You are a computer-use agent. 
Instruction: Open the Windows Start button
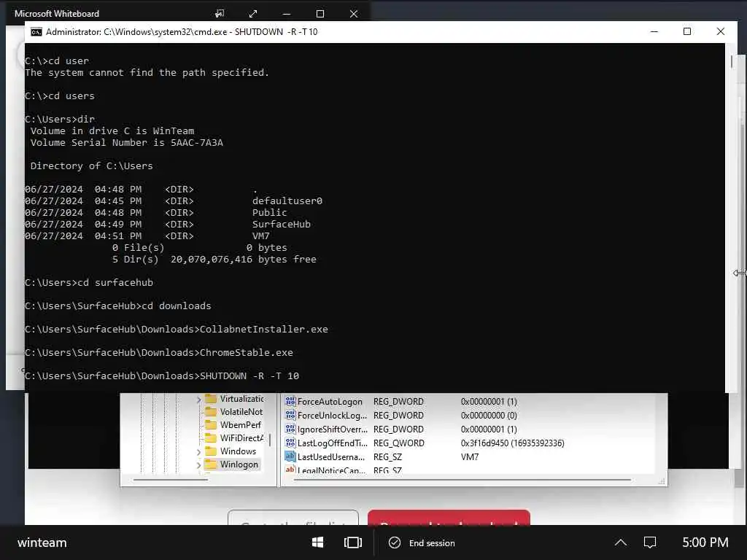pyautogui.click(x=318, y=542)
